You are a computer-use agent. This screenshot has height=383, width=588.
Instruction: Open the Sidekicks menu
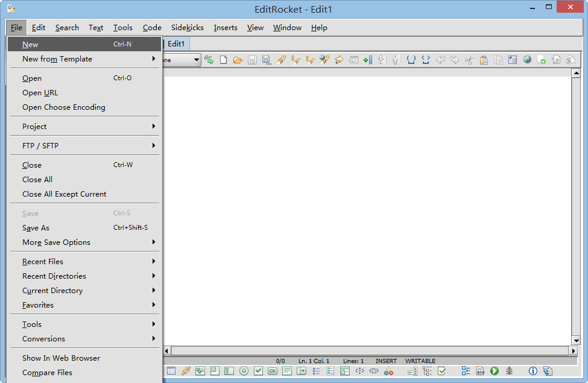point(187,28)
